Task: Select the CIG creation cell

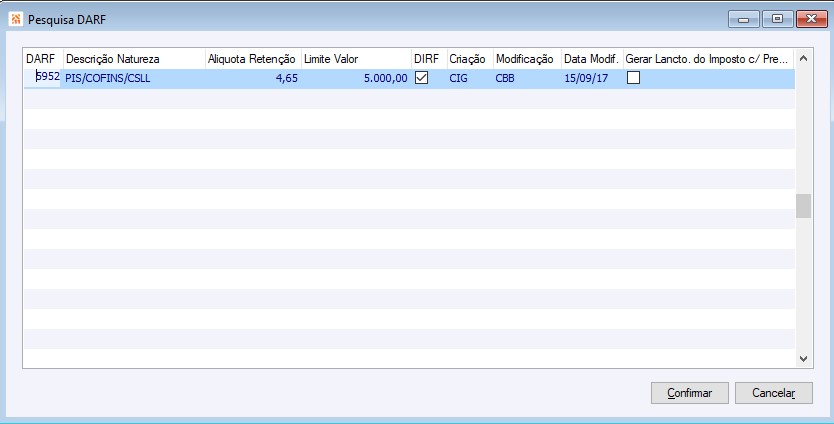Action: [x=470, y=78]
